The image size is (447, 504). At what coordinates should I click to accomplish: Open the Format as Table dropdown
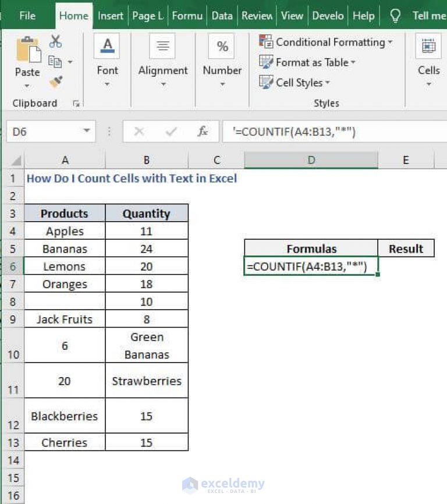pyautogui.click(x=307, y=62)
